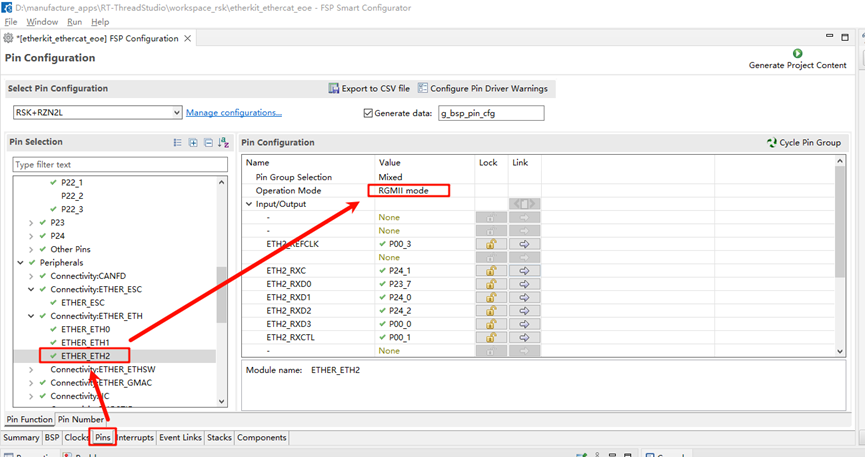Click the g_bsp_pin_cfg data name field
865x457 pixels.
(x=491, y=113)
